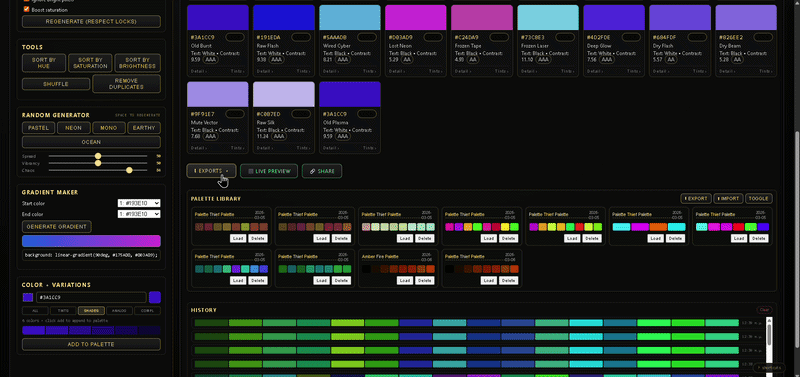Click the palette library Import button

728,198
